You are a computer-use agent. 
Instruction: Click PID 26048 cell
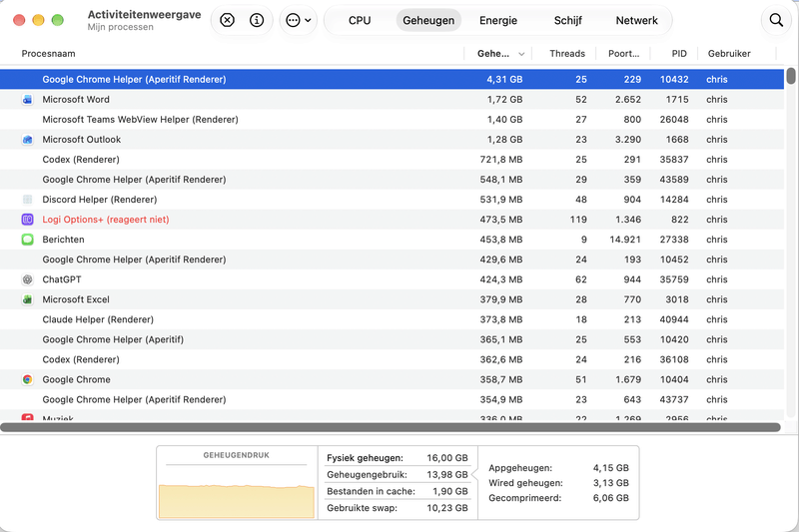[674, 119]
